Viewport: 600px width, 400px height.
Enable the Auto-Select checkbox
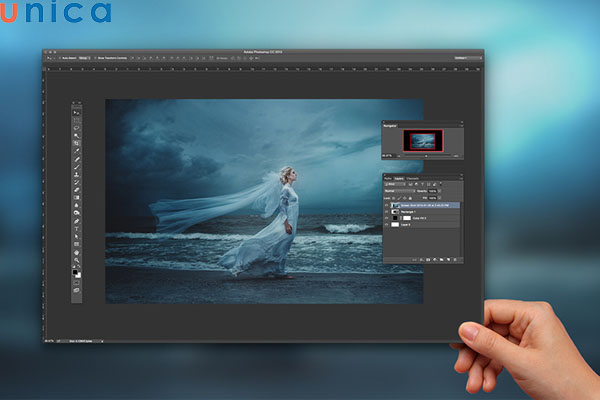(60, 58)
